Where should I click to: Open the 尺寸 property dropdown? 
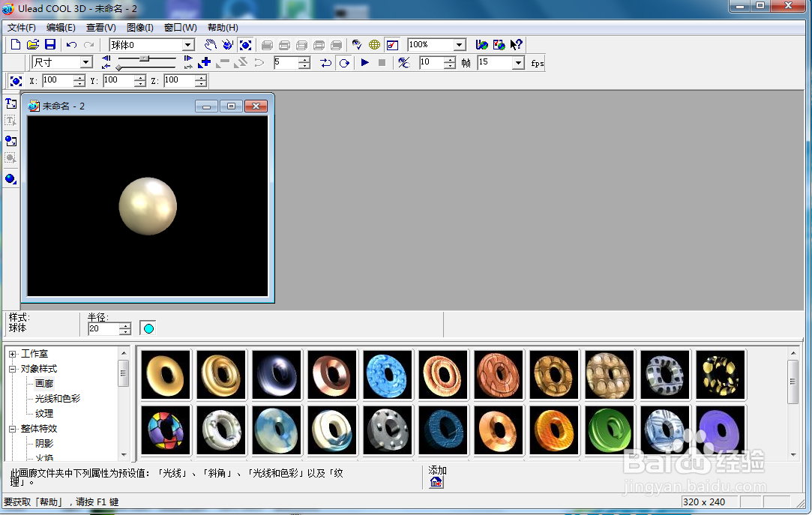click(x=86, y=63)
